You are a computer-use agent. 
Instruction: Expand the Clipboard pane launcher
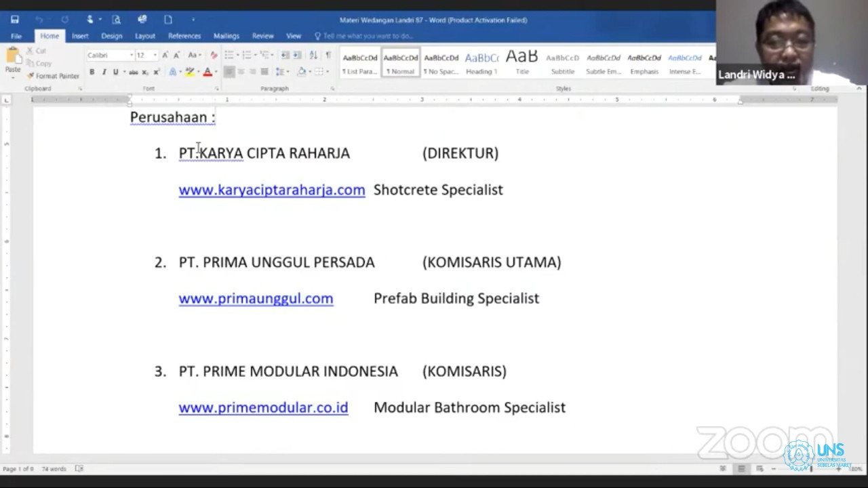coord(79,89)
